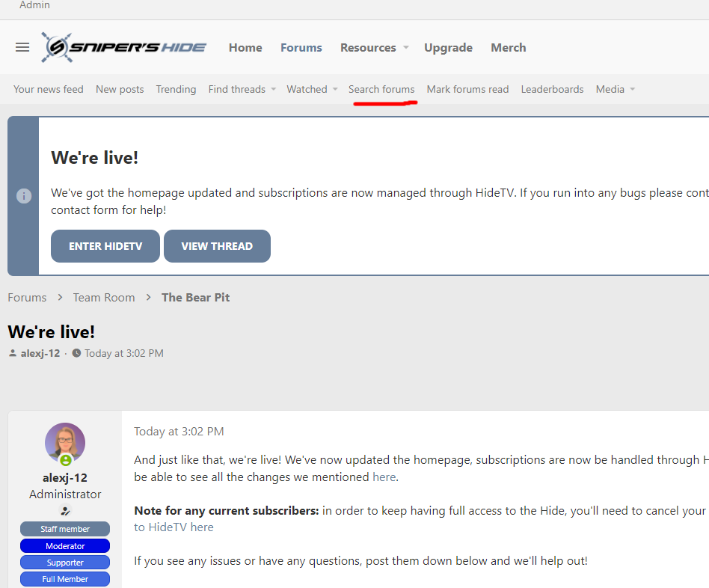Click the post timestamp Today at 3:02 PM
The image size is (709, 588).
click(179, 431)
